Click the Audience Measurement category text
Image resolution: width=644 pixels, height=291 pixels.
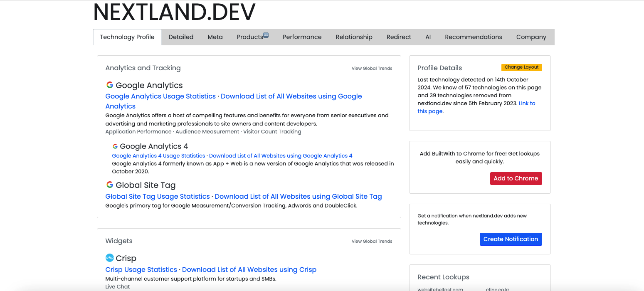207,131
